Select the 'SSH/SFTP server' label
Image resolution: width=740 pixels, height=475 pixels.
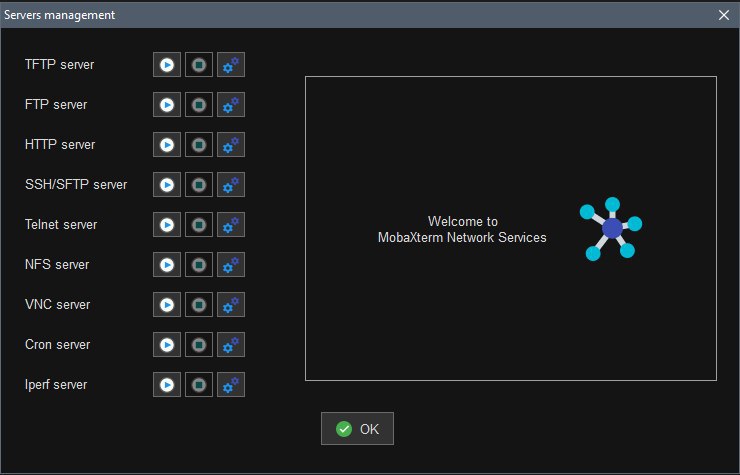[76, 185]
